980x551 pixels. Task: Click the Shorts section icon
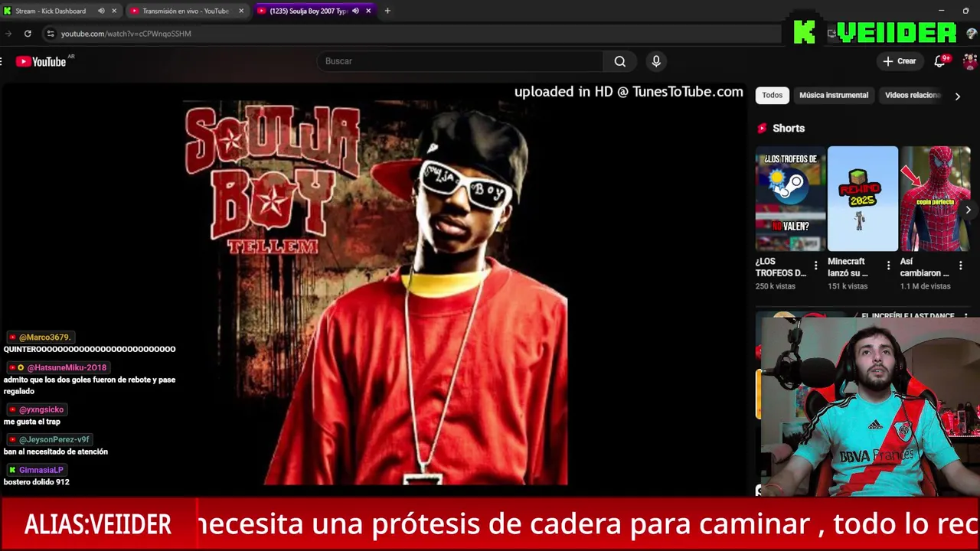point(762,129)
